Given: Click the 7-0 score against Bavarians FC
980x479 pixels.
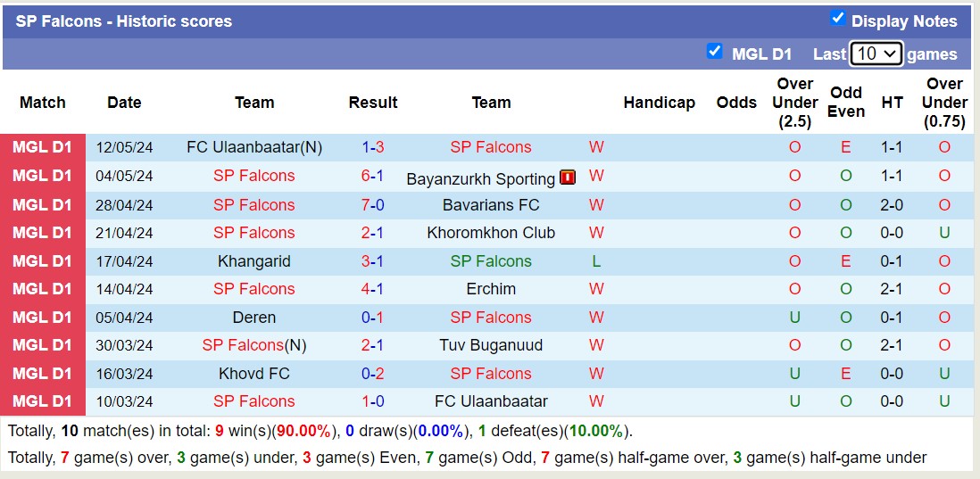Looking at the screenshot, I should 372,205.
